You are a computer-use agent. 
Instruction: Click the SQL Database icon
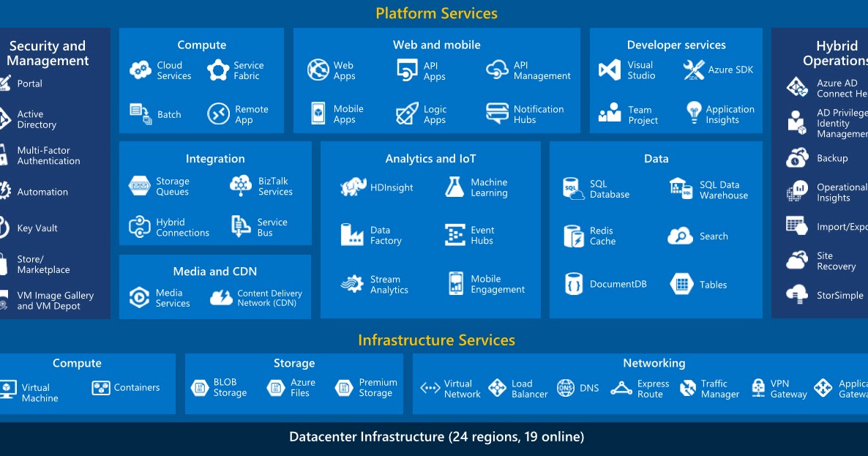pyautogui.click(x=575, y=190)
